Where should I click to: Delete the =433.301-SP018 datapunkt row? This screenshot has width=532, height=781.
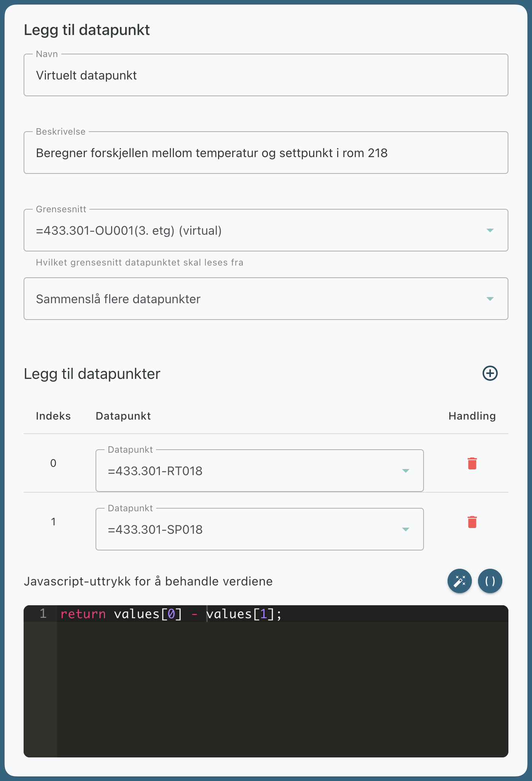point(472,522)
